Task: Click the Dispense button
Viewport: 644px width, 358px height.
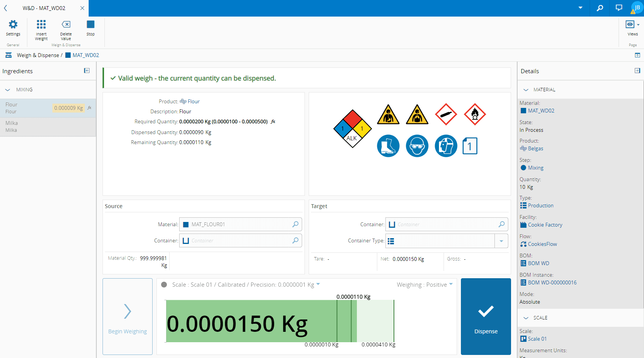Action: click(x=486, y=316)
